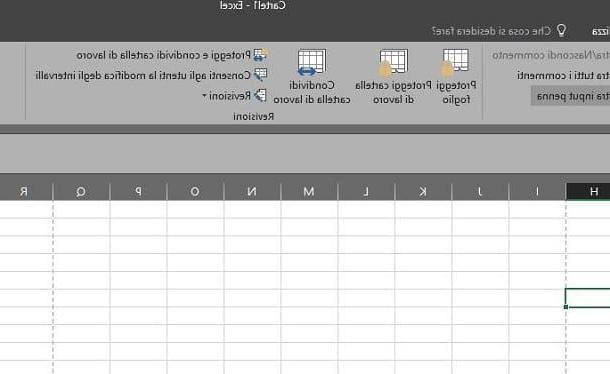Select column Q header
This screenshot has height=374, width=610.
(x=81, y=191)
